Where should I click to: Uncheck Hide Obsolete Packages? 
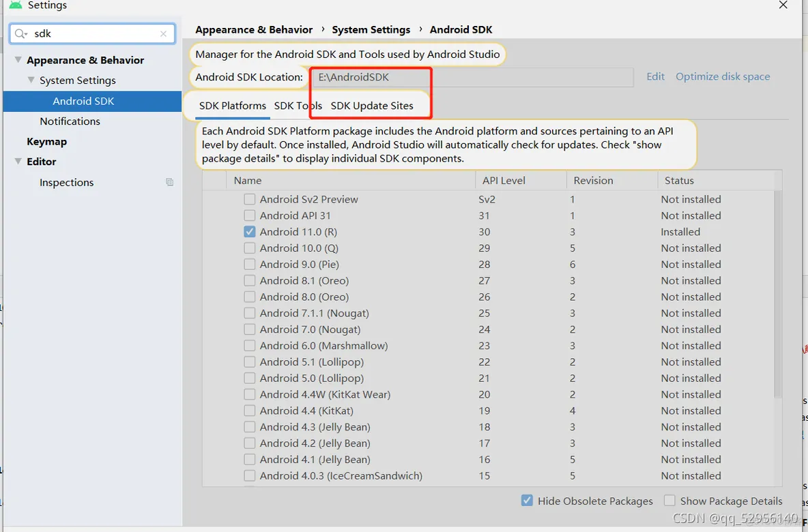click(x=527, y=501)
